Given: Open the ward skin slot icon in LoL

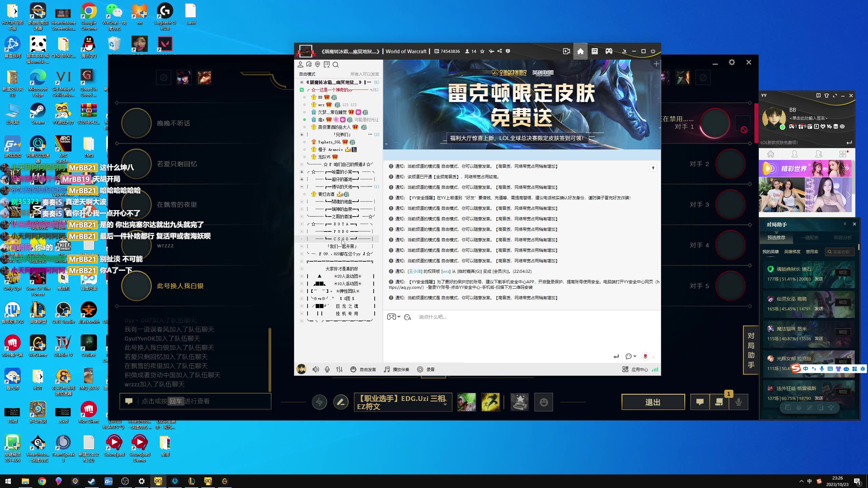Looking at the screenshot, I should pos(519,402).
